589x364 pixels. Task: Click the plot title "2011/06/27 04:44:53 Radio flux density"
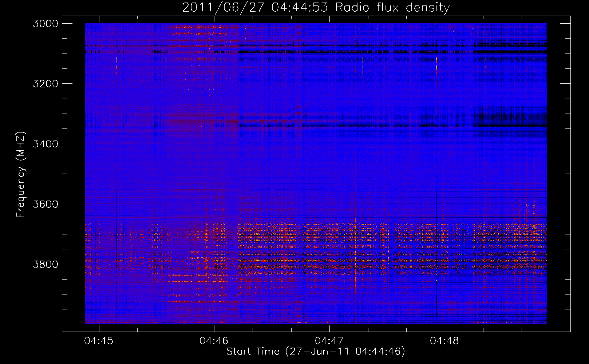(316, 7)
